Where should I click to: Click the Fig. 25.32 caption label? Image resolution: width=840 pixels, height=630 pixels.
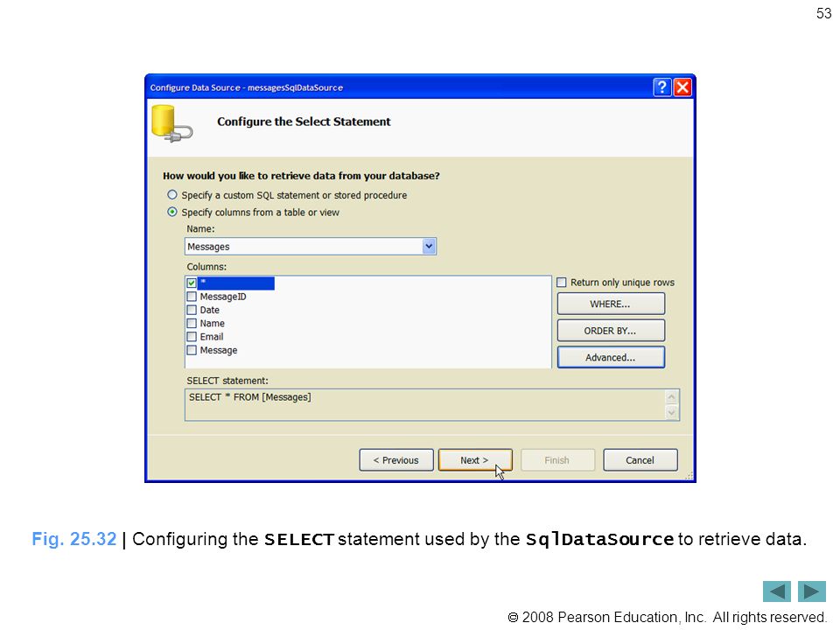[73, 539]
